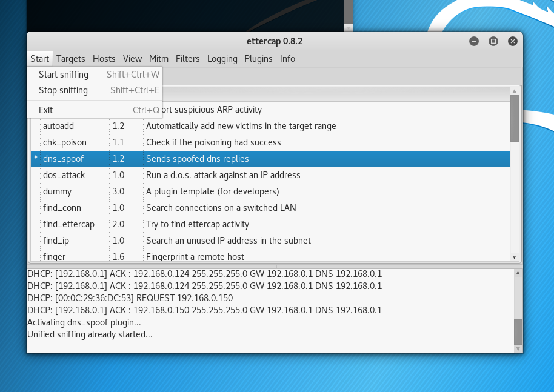Select the chk_poison plugin row

click(x=271, y=142)
